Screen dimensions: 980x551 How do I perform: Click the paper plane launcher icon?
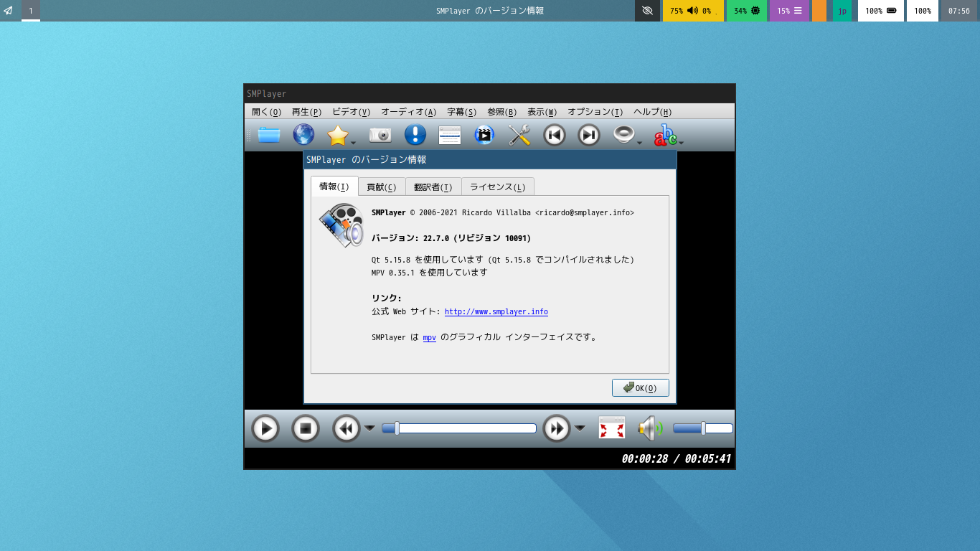pos(8,11)
